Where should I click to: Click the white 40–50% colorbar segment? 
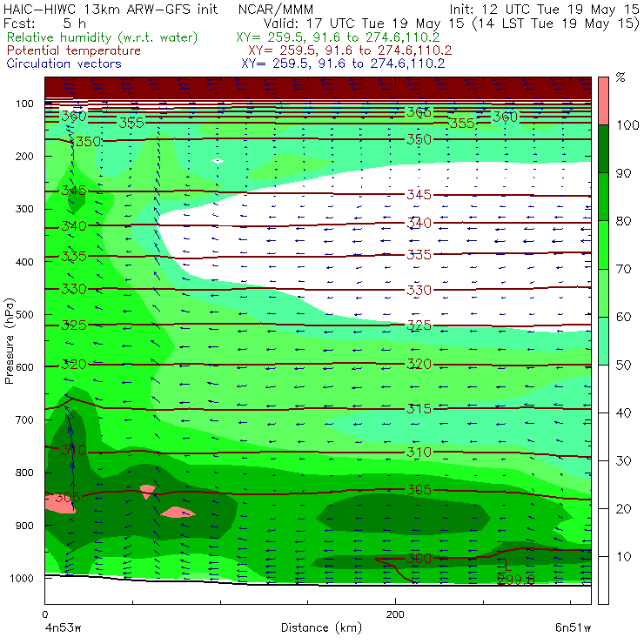point(603,388)
